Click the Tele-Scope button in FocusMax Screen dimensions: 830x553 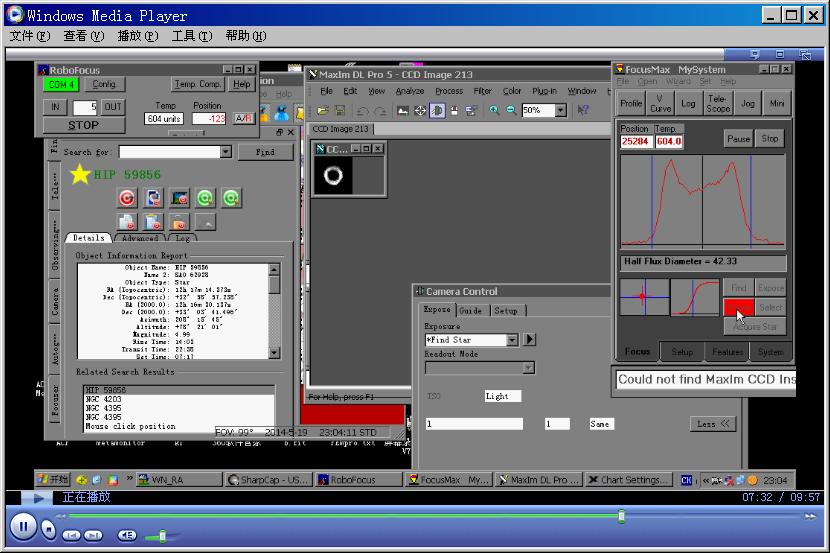pyautogui.click(x=717, y=103)
